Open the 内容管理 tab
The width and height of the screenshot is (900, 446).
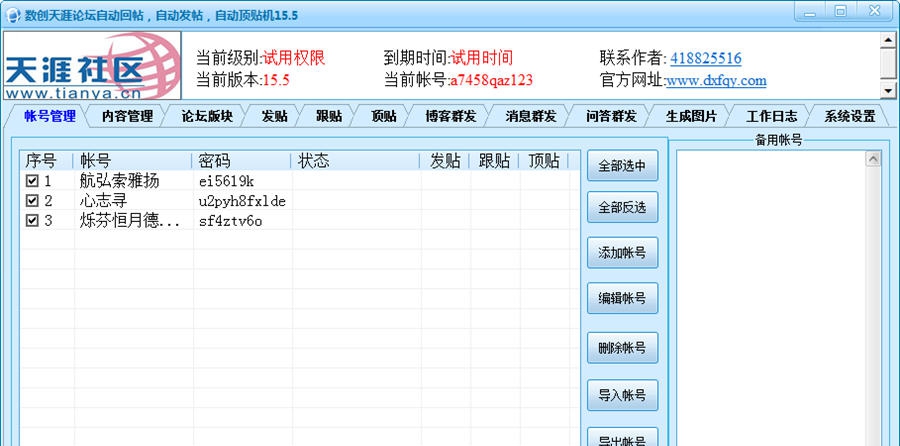click(x=127, y=116)
